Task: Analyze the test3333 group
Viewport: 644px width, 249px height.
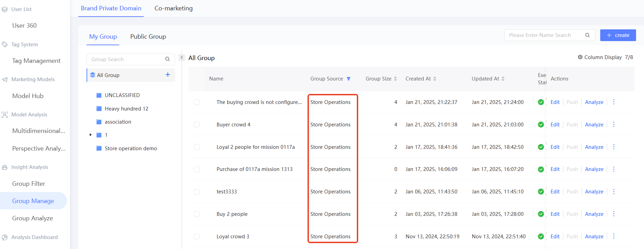Action: coord(594,192)
